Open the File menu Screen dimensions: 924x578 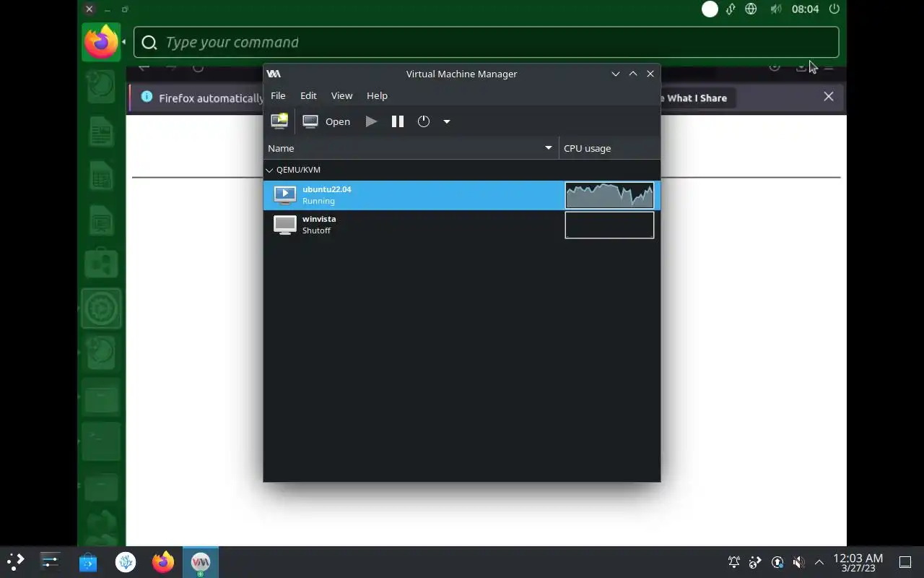(278, 95)
